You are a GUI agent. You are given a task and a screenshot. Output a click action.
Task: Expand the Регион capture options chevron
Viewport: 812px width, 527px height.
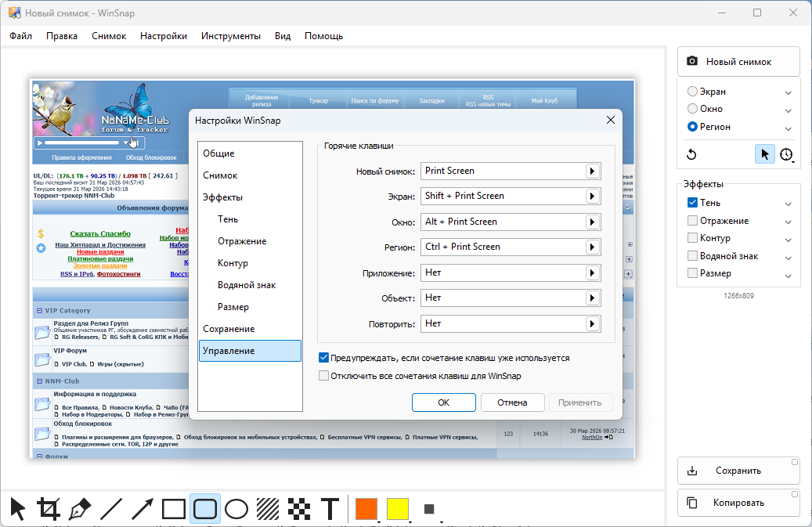(x=789, y=128)
